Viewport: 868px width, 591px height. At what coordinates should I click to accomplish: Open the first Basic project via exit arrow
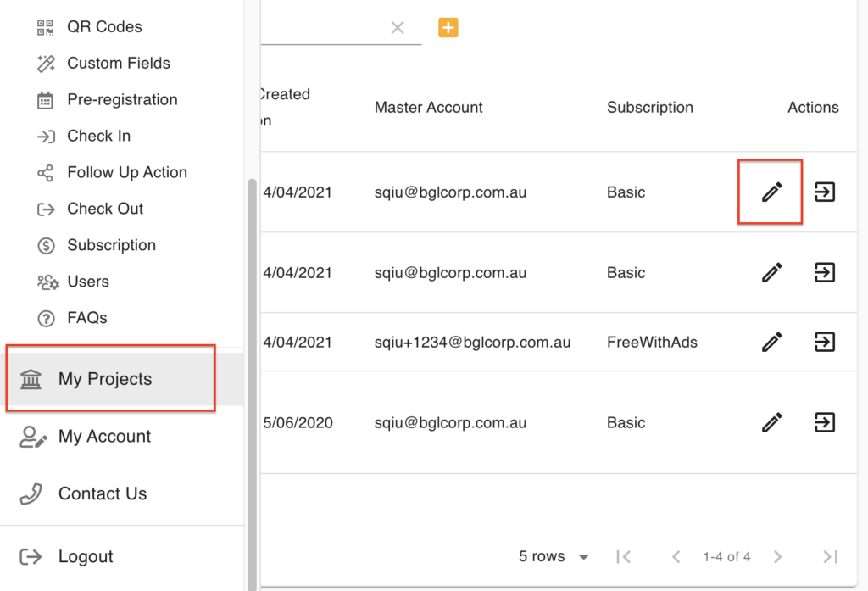pos(824,192)
